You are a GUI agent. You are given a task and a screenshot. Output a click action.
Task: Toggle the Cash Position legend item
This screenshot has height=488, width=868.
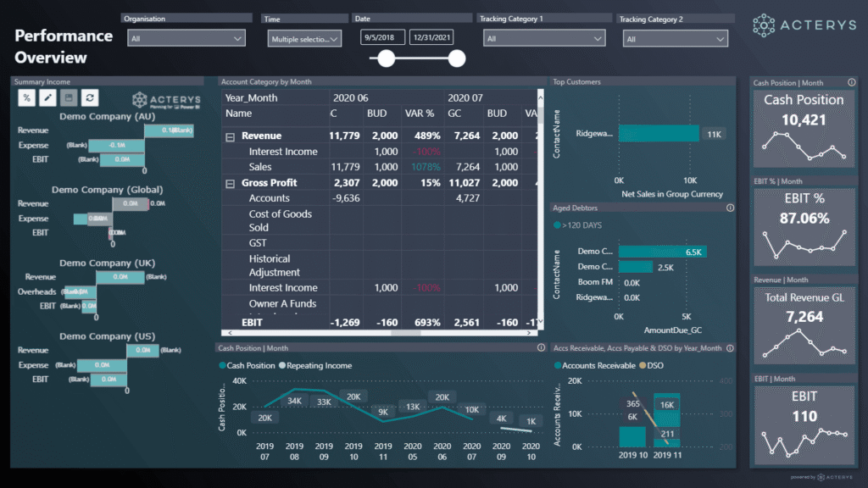[x=247, y=365]
